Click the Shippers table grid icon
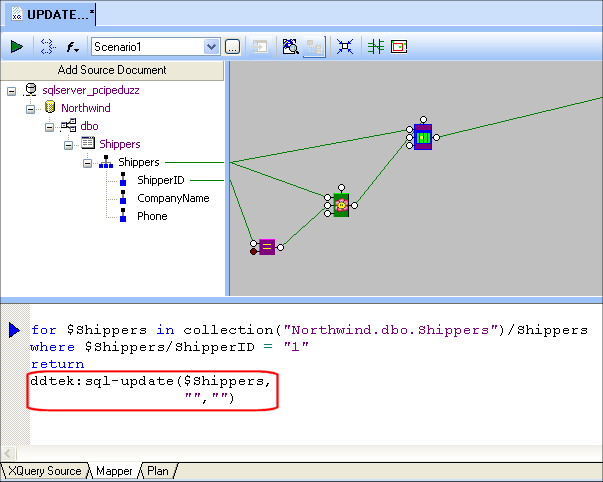The width and height of the screenshot is (603, 482). [x=88, y=143]
